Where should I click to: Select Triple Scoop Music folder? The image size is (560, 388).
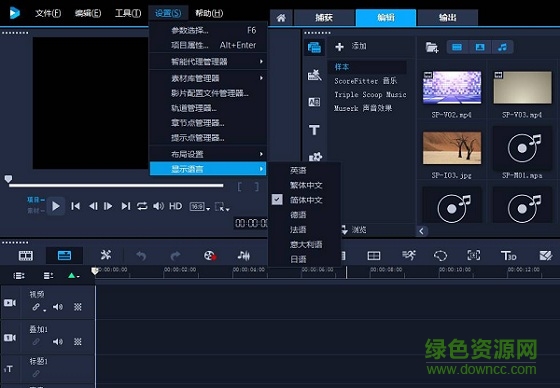coord(370,95)
